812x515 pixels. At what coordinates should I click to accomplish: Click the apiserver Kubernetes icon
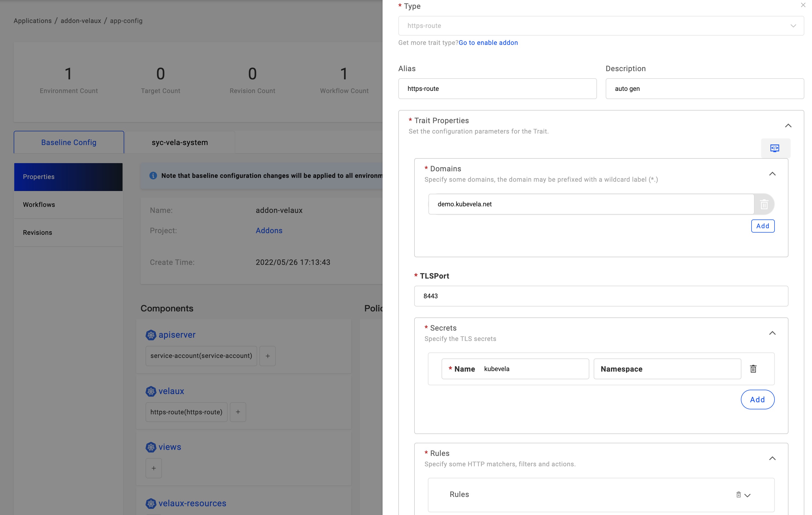(151, 335)
